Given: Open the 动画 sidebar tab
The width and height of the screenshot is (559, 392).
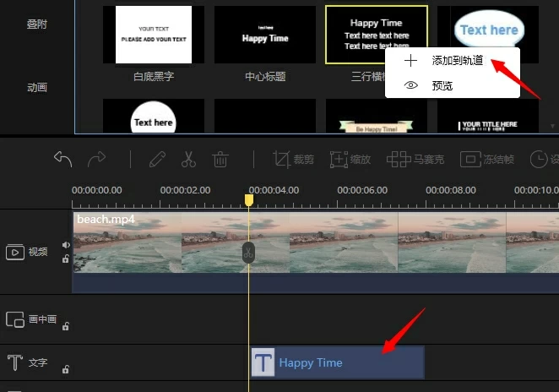Looking at the screenshot, I should click(37, 87).
